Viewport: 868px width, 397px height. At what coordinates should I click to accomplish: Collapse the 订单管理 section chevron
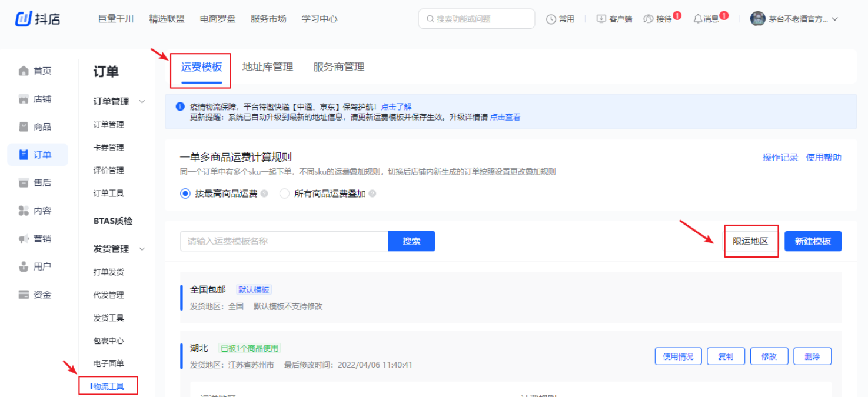point(142,102)
